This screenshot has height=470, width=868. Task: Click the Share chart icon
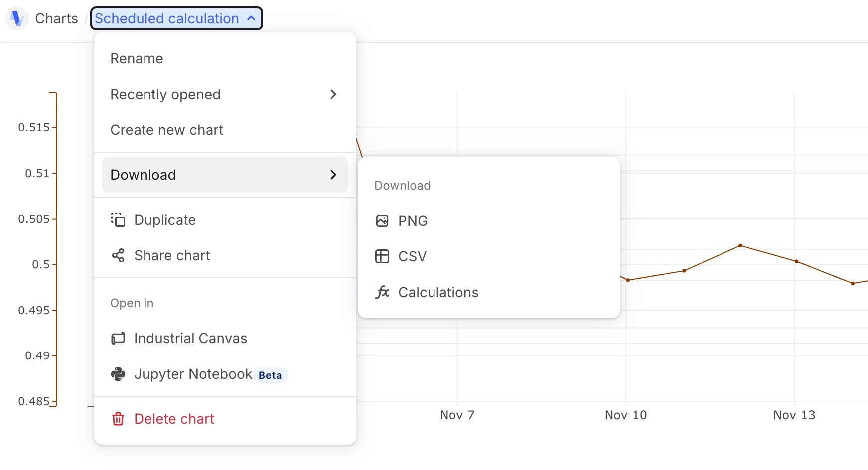click(118, 255)
